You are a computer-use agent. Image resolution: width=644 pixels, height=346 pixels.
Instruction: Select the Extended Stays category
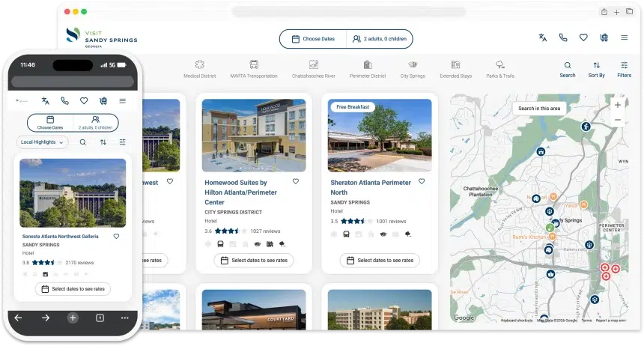[455, 69]
